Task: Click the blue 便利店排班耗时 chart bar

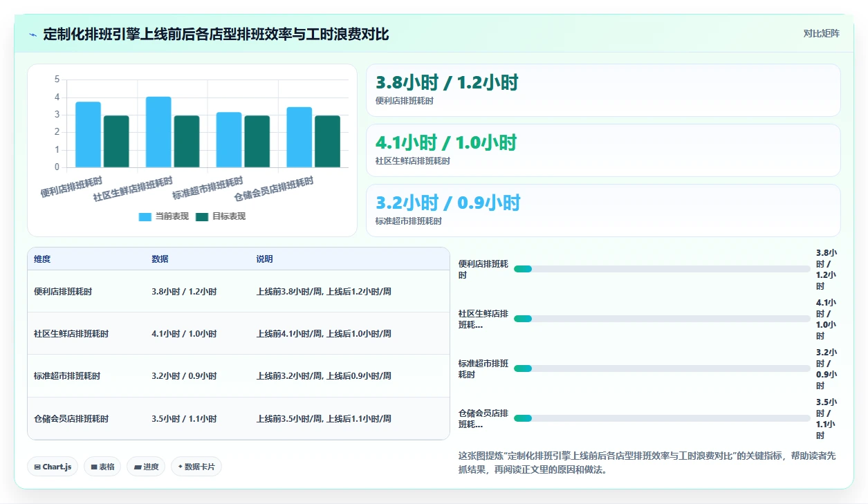Action: (88, 135)
